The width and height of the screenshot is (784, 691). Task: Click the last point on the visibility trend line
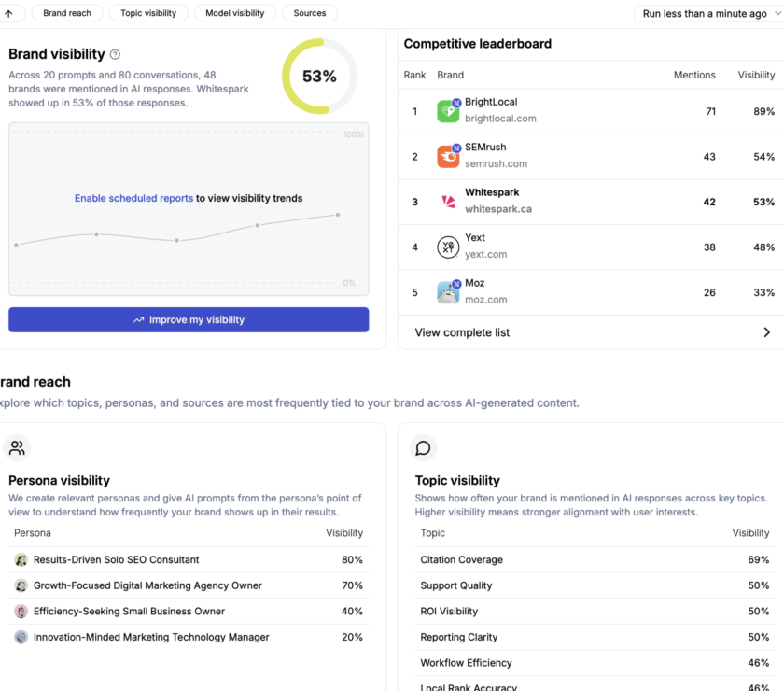pyautogui.click(x=338, y=215)
